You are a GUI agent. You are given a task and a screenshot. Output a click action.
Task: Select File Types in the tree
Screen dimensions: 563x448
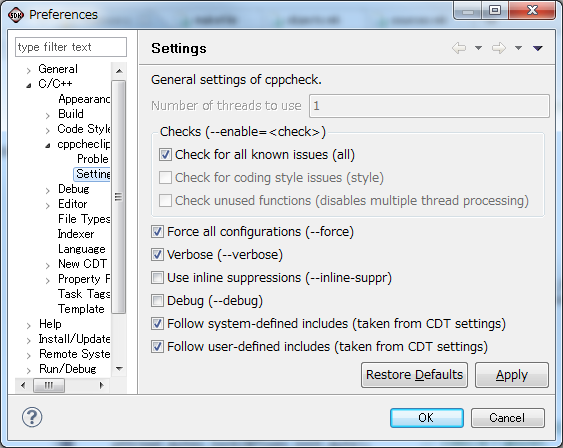(84, 219)
